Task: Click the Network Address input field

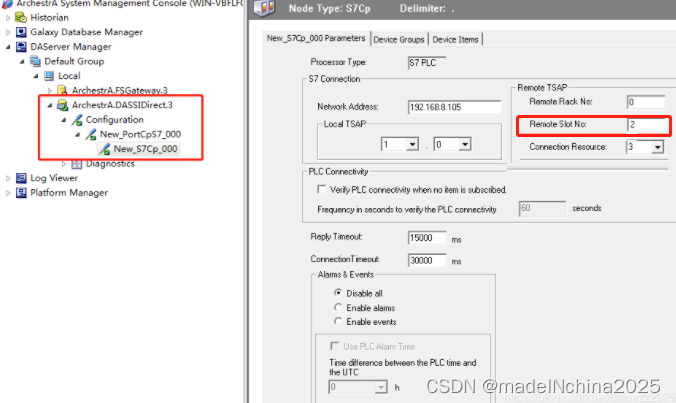Action: point(454,107)
